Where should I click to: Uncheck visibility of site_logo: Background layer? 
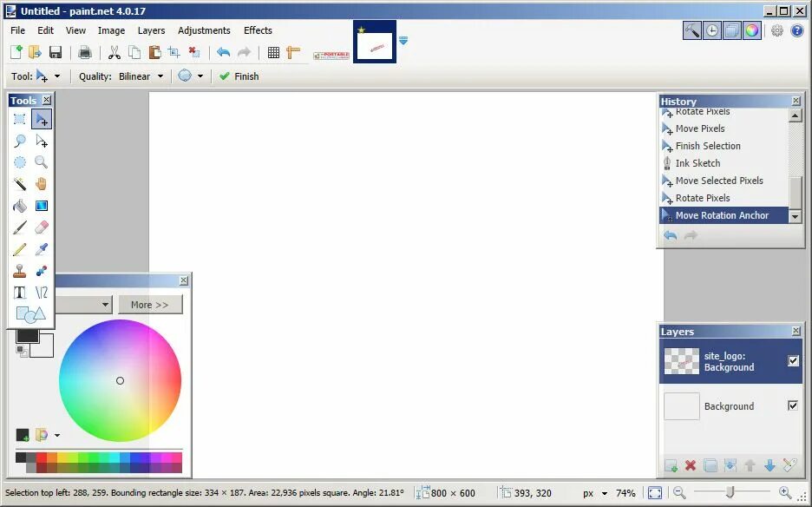point(793,361)
